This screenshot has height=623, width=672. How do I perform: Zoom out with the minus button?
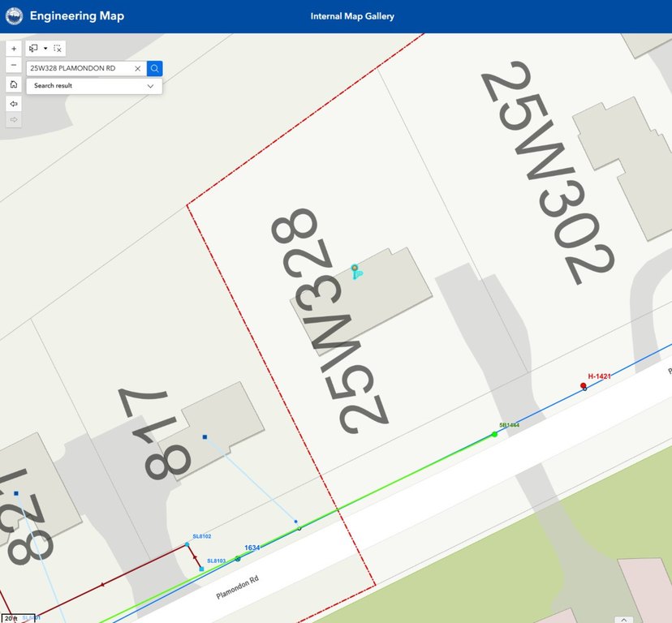[14, 65]
